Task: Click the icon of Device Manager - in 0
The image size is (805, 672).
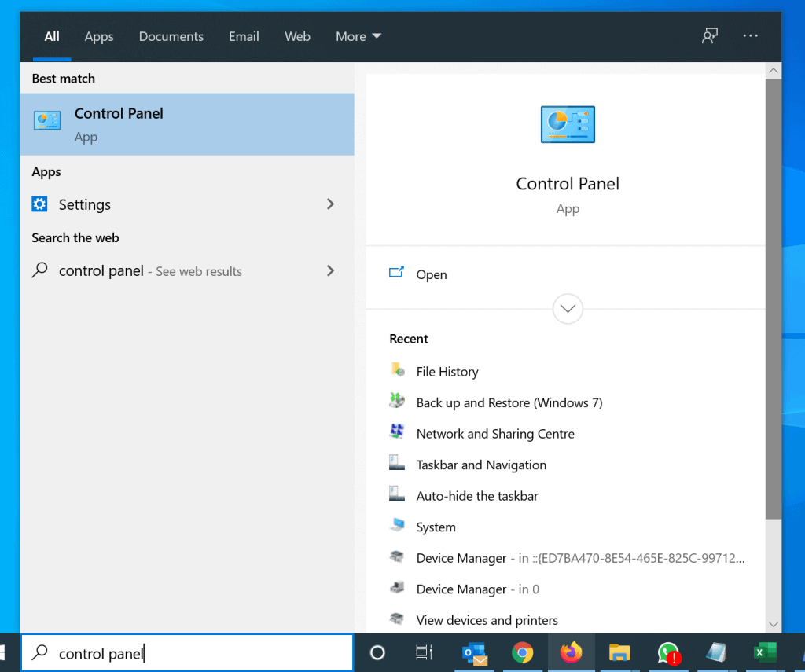Action: pyautogui.click(x=397, y=587)
